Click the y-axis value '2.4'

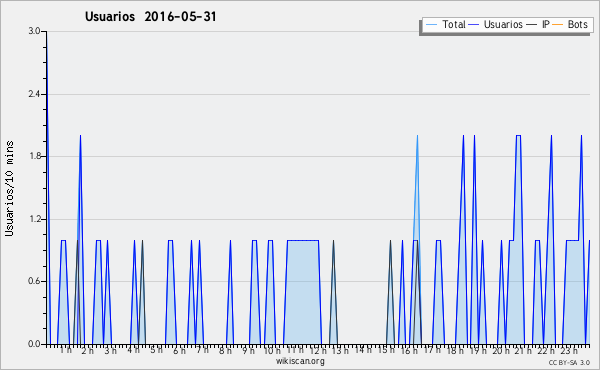point(34,94)
